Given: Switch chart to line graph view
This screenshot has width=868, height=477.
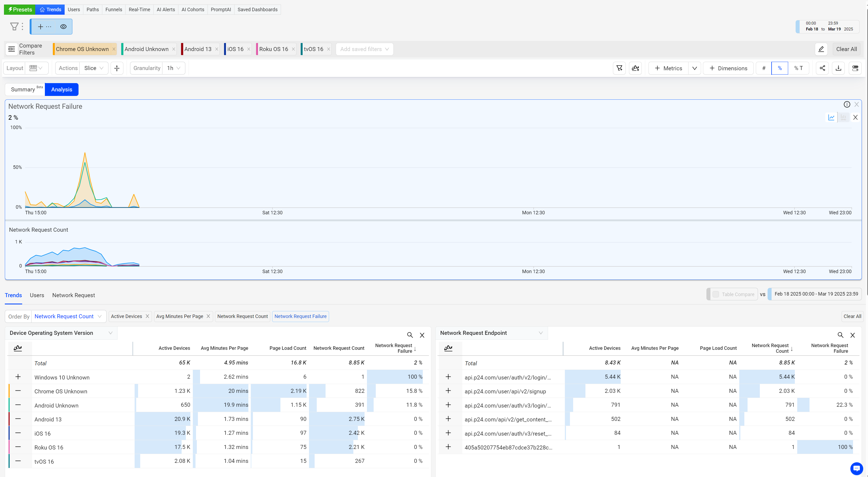Looking at the screenshot, I should pos(831,117).
